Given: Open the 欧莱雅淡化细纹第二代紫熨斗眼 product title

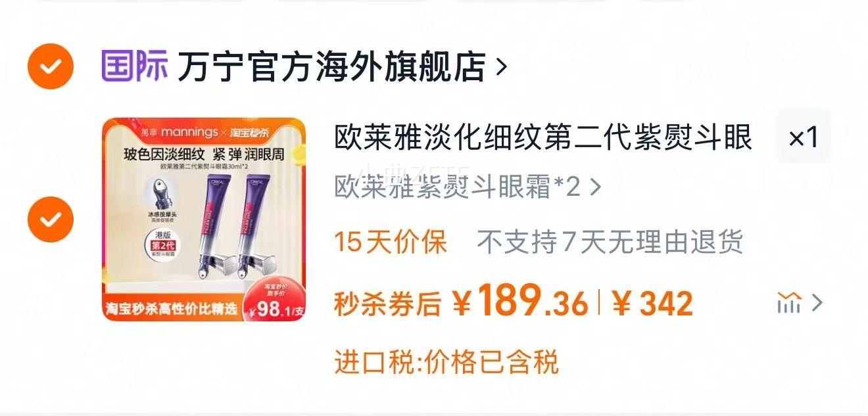Looking at the screenshot, I should 543,138.
